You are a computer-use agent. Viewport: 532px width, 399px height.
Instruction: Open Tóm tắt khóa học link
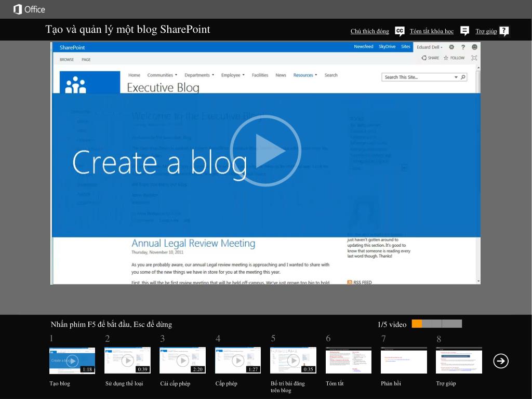432,31
